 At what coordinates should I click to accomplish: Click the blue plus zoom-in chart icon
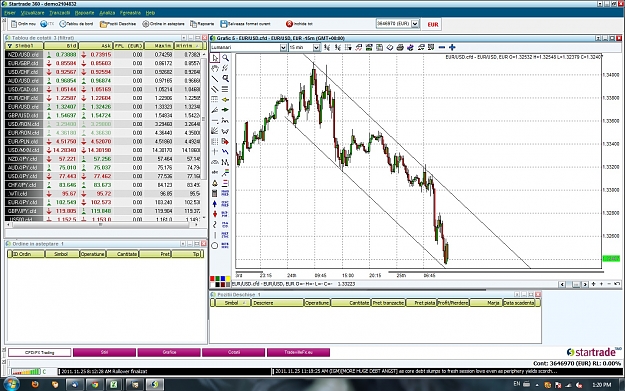[452, 47]
